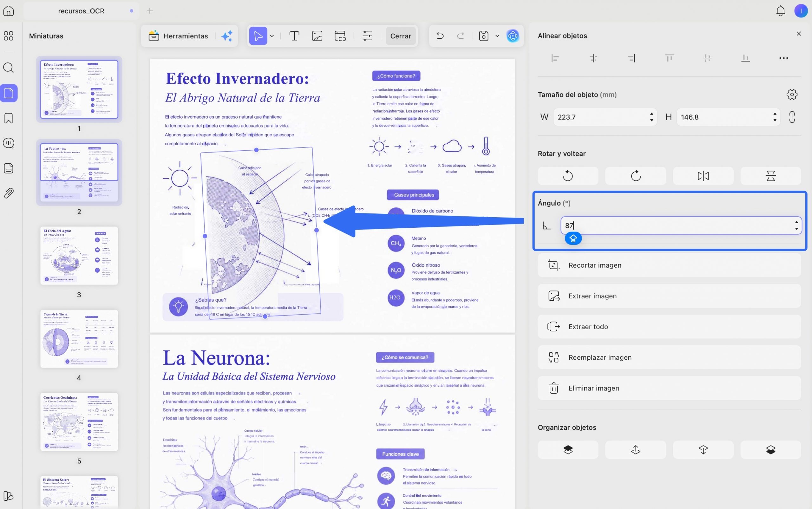Select page 3 thumbnail

point(79,256)
